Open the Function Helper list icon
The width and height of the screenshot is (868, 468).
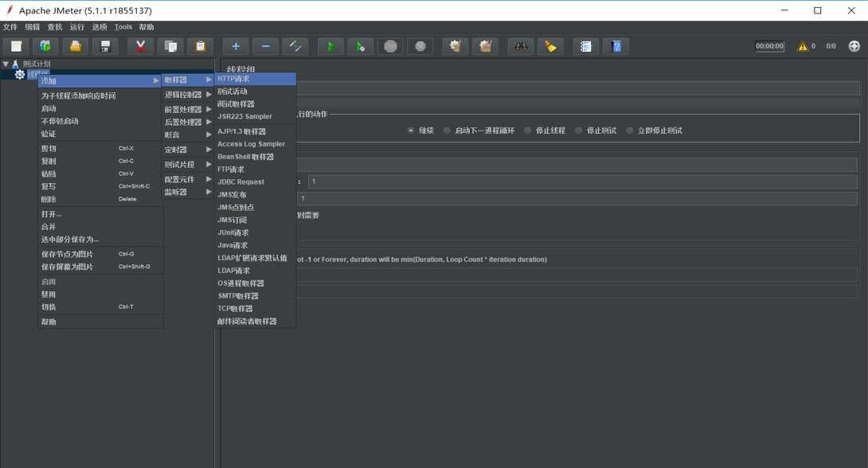pyautogui.click(x=585, y=46)
